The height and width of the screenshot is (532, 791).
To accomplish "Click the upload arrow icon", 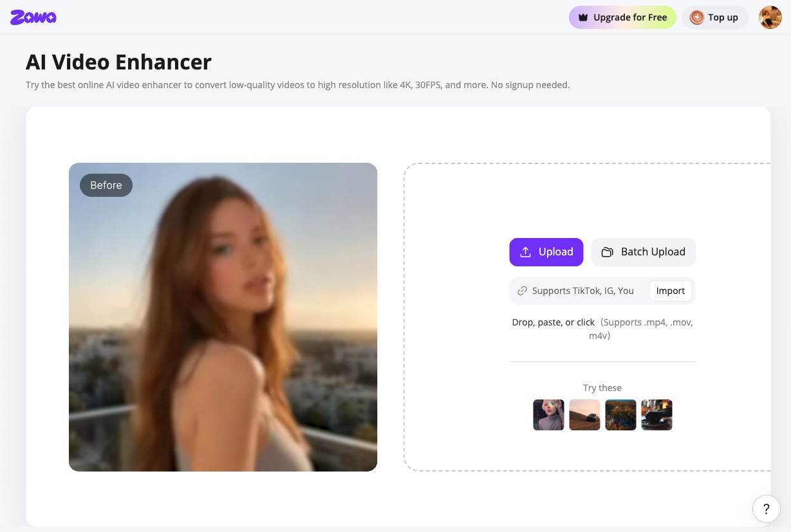I will pyautogui.click(x=526, y=252).
